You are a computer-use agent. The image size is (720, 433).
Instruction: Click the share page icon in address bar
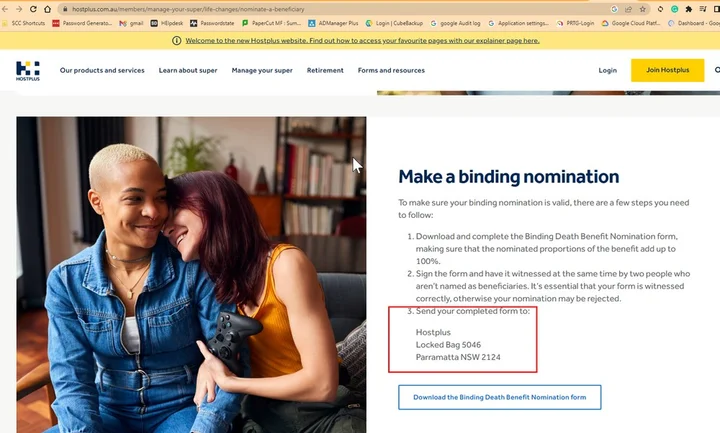click(628, 9)
